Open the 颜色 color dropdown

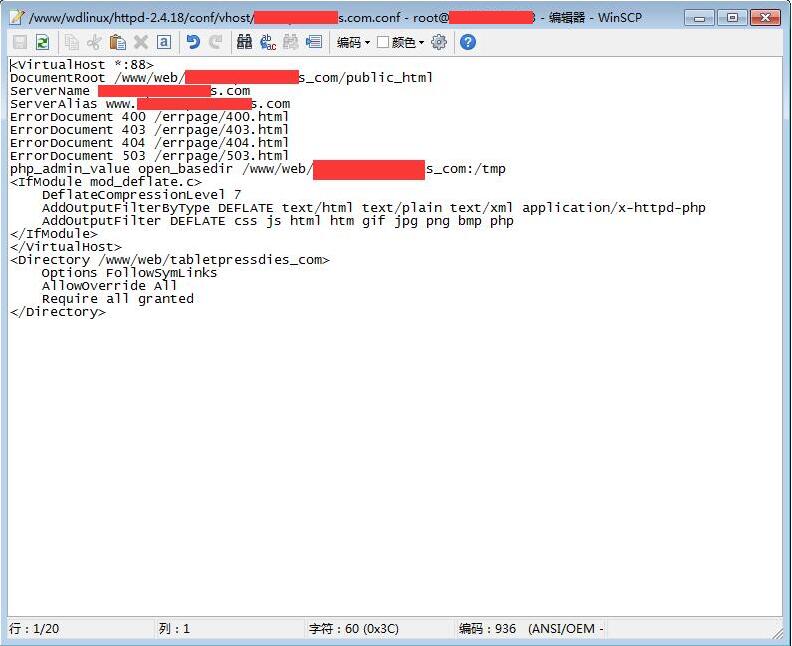tap(408, 42)
